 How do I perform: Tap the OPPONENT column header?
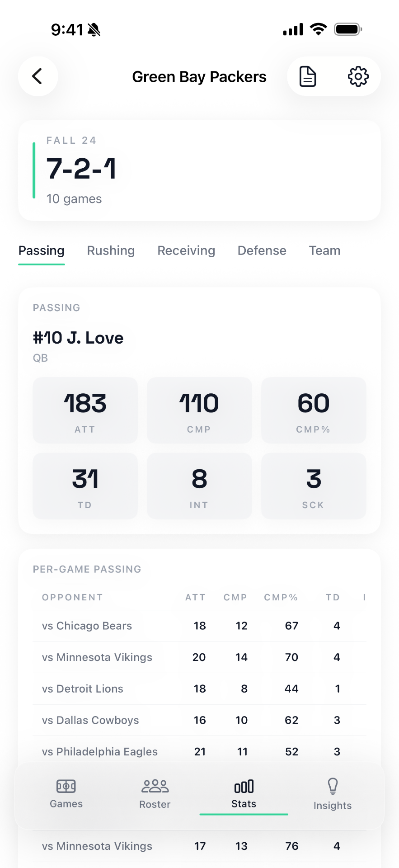click(72, 597)
